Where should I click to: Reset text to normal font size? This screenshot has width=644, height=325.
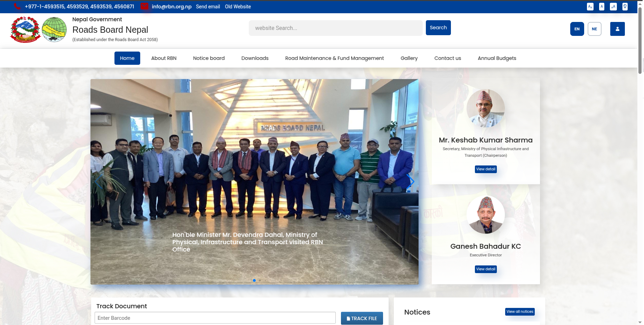pos(602,7)
